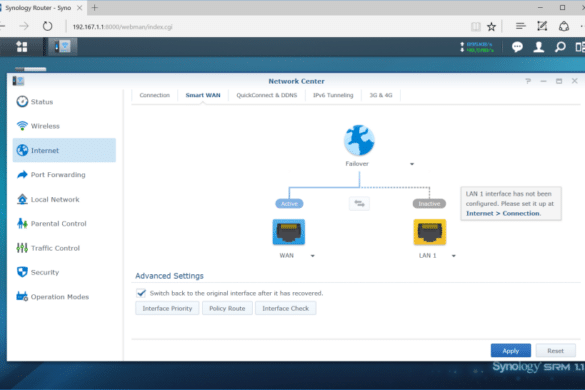Viewport: 585px width, 390px height.
Task: Click the network traffic speed indicator
Action: point(477,47)
